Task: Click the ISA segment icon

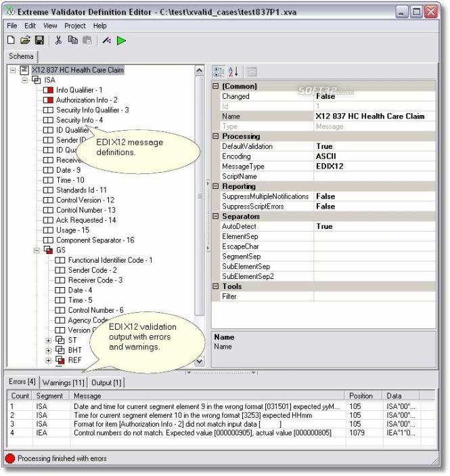Action: coord(37,80)
